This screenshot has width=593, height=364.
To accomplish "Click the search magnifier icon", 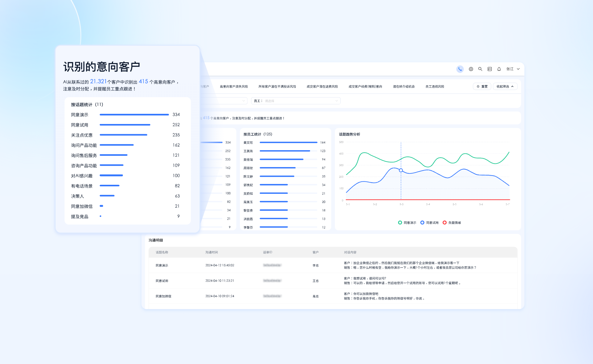I will (x=480, y=69).
